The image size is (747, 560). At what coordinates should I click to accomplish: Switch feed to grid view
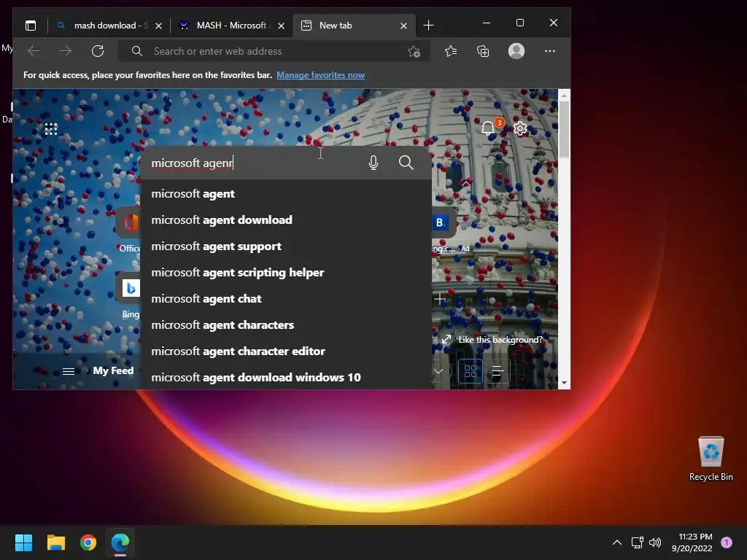point(471,371)
